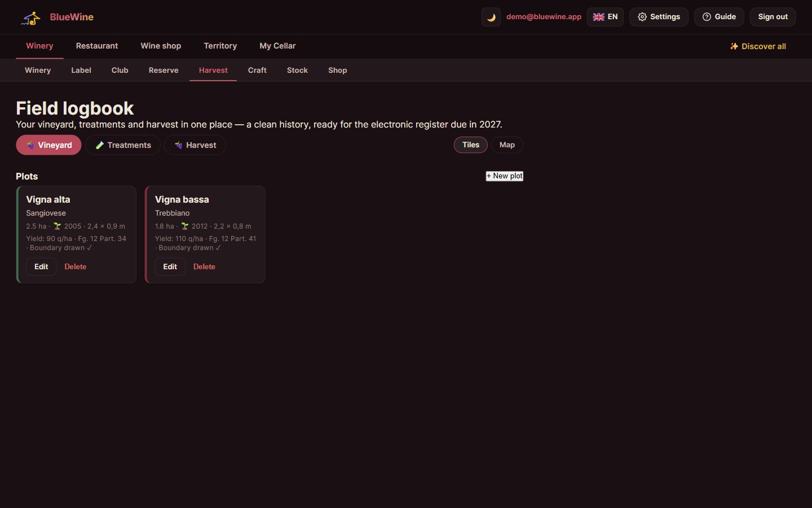Go to the Territory section

220,46
